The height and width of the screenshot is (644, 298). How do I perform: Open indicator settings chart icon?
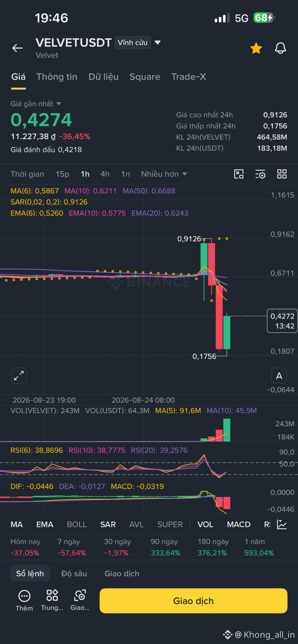pos(282,524)
